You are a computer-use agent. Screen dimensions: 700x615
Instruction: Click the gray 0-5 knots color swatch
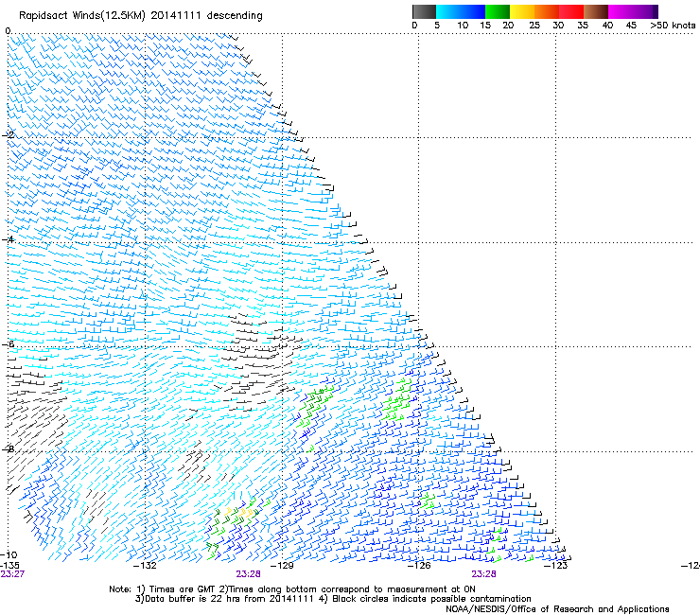click(424, 11)
